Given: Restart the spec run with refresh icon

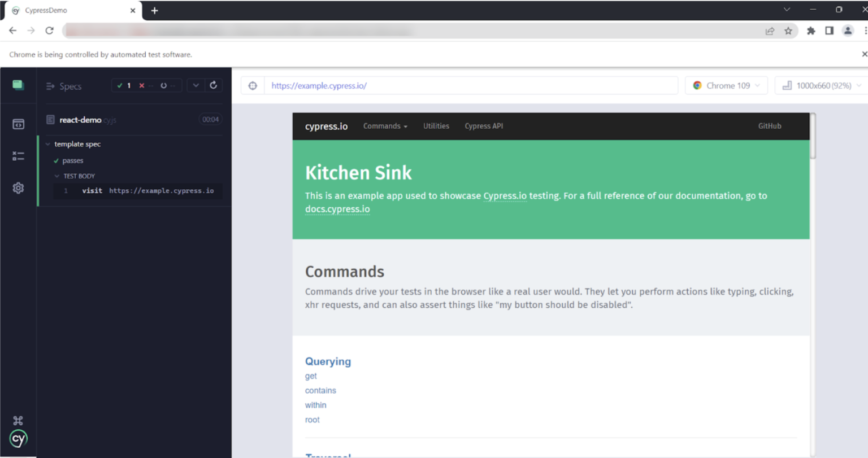Looking at the screenshot, I should 213,85.
